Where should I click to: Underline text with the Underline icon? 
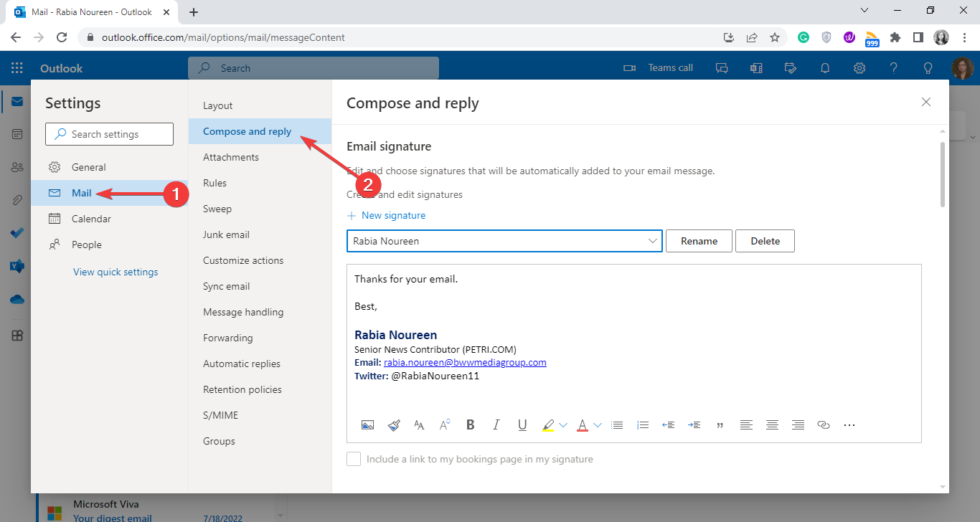(x=522, y=424)
